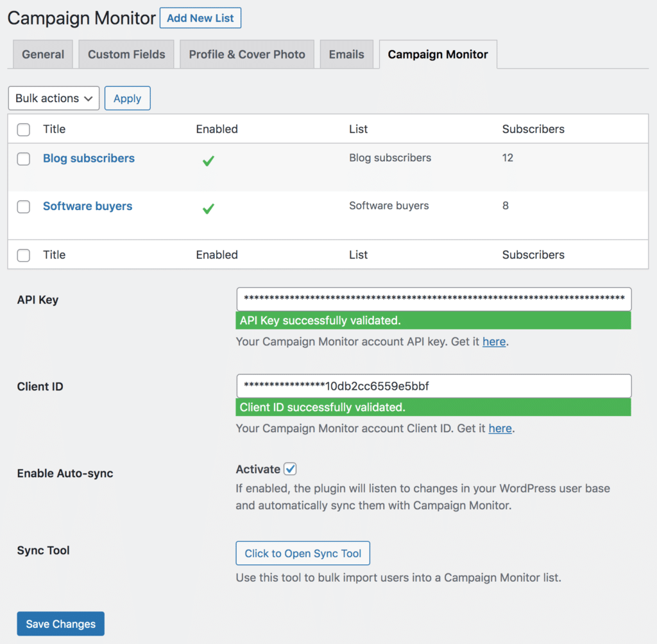Screen dimensions: 657x644
Task: Click the Enabled column header at top
Action: click(217, 129)
